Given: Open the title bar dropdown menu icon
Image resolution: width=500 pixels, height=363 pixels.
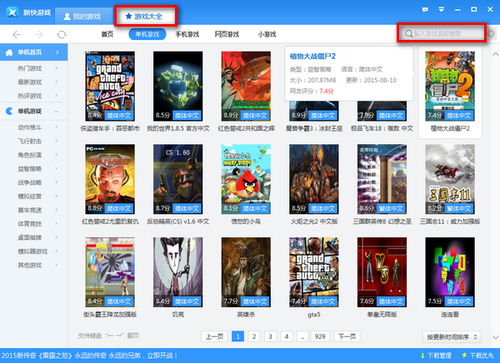Looking at the screenshot, I should click(x=441, y=10).
